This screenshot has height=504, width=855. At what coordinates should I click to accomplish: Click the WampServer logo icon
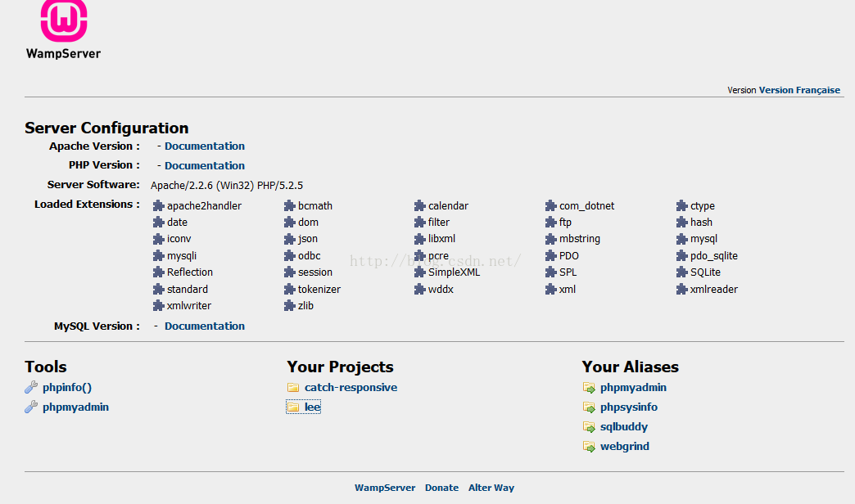pyautogui.click(x=64, y=20)
